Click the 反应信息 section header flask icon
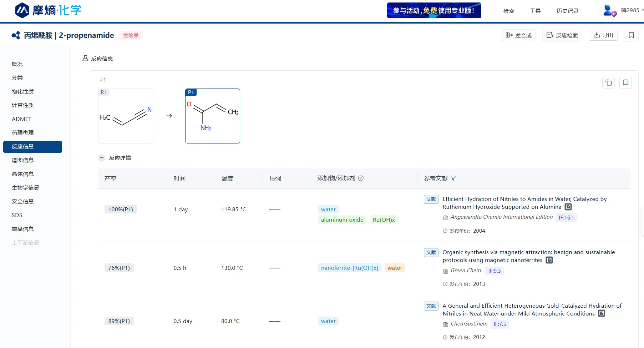644x348 pixels. point(85,58)
